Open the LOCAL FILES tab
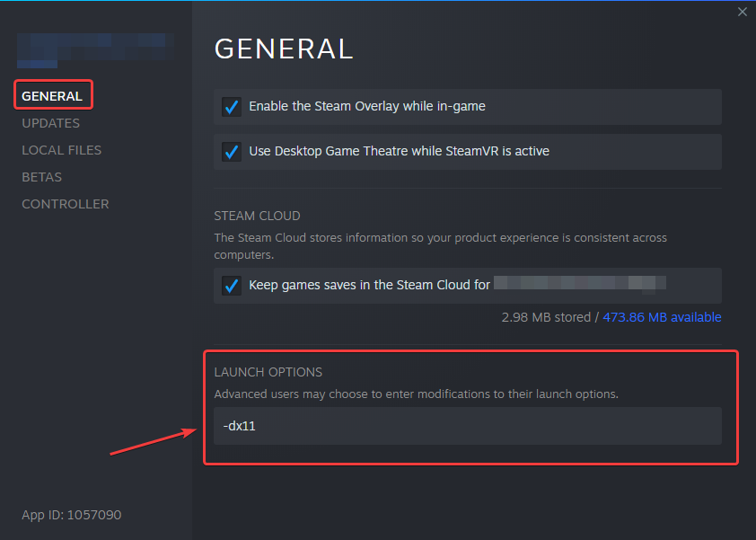The image size is (756, 540). [x=61, y=150]
